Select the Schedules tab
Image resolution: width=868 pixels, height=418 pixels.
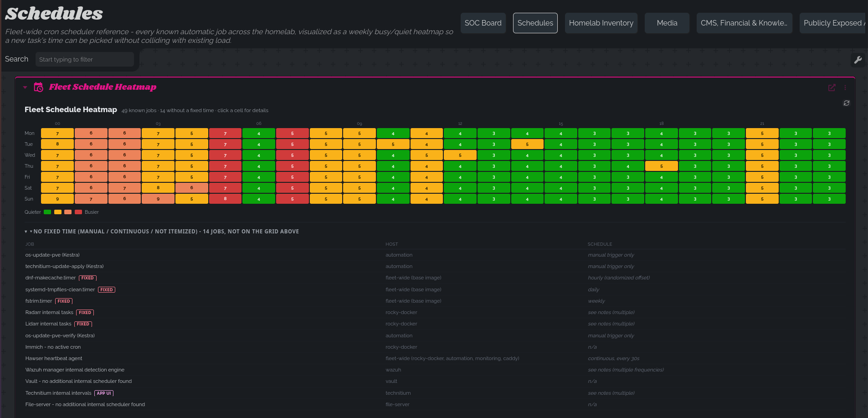point(535,23)
